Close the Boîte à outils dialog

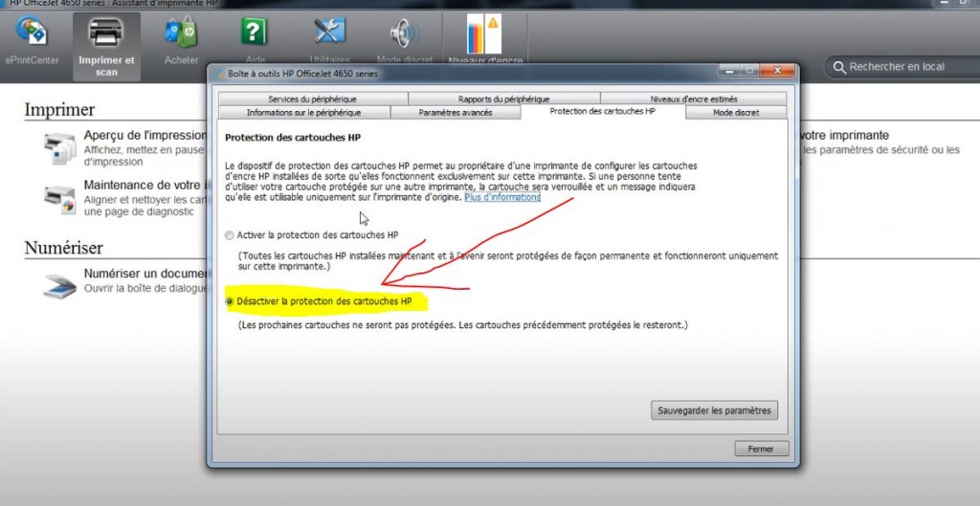coord(777,70)
